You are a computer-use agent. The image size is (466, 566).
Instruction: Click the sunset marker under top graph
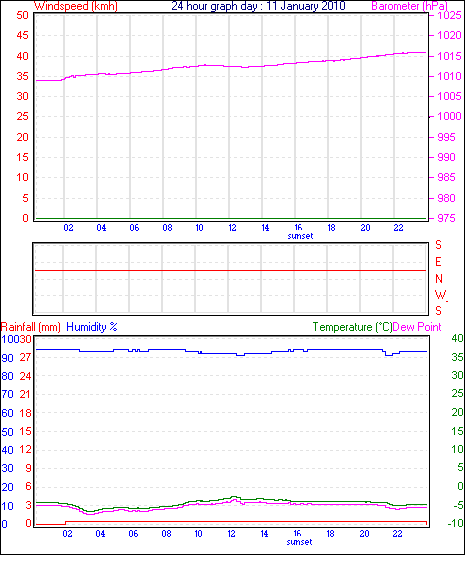300,236
